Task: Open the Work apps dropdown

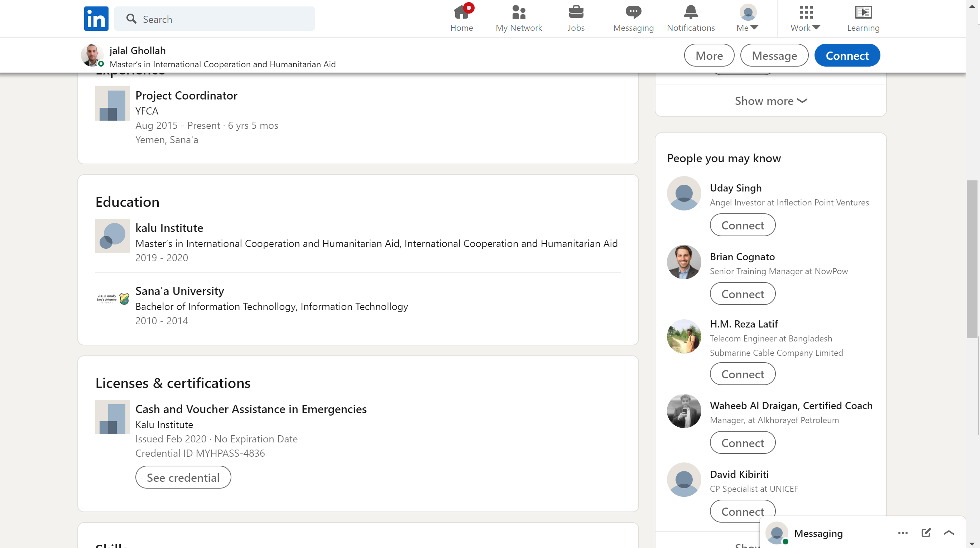Action: (805, 19)
